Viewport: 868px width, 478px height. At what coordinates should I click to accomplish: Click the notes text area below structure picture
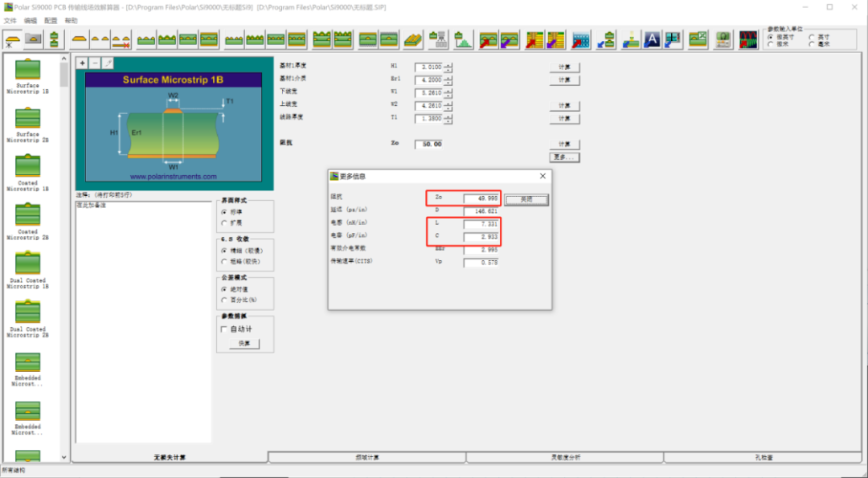[143, 321]
